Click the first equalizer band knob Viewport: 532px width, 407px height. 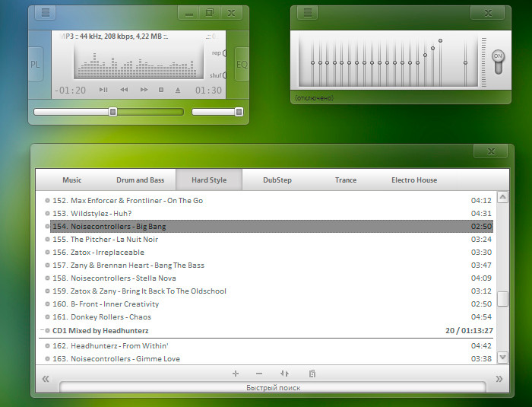(312, 62)
